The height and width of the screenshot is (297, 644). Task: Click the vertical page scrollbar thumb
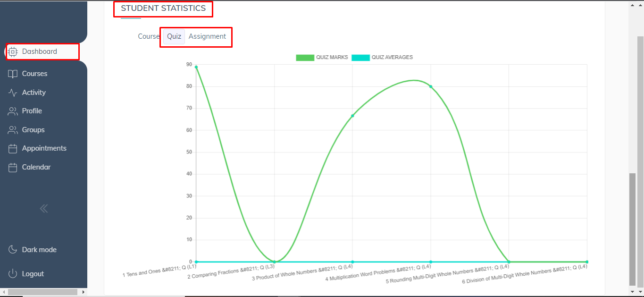pyautogui.click(x=632, y=229)
